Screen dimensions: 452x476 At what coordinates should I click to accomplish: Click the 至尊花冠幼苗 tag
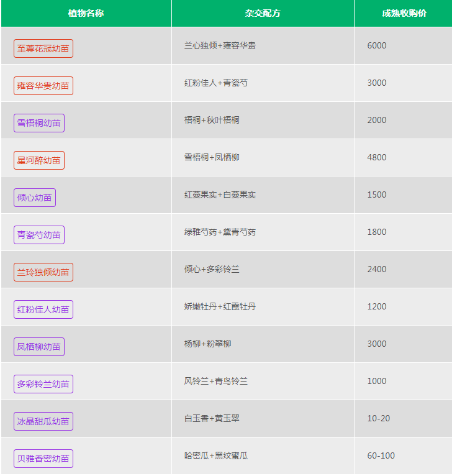(x=43, y=48)
